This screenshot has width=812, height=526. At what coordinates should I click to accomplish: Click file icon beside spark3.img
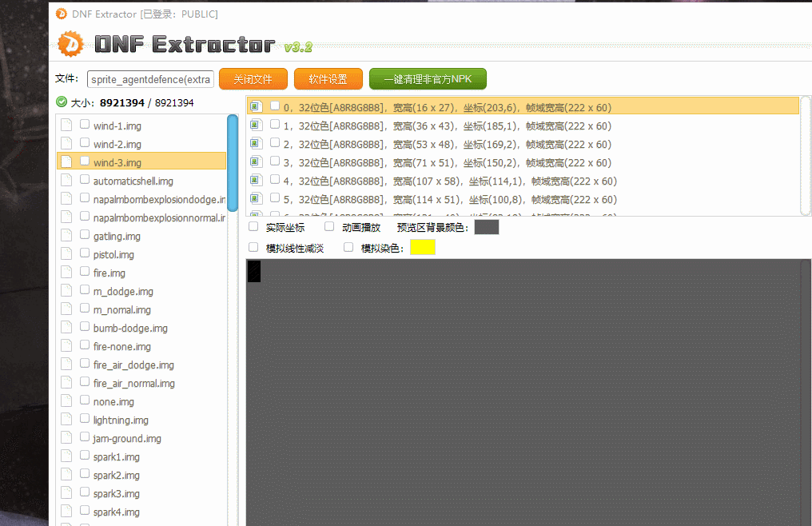point(66,493)
